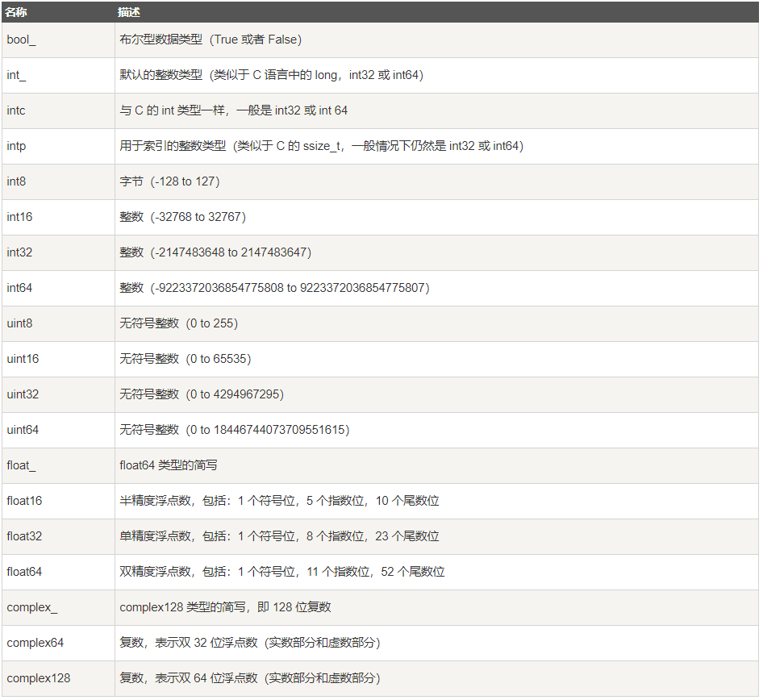Select the float16 name cell
This screenshot has height=700, width=763.
click(x=58, y=502)
